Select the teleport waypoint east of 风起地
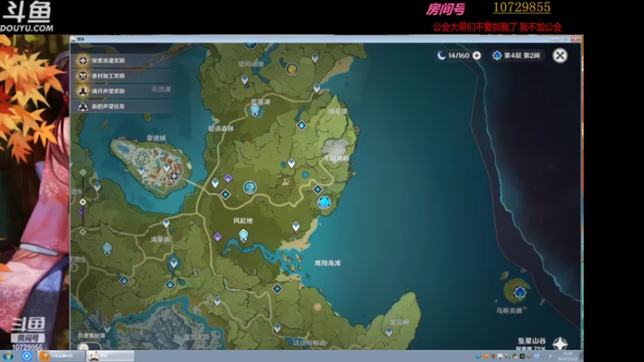Screen dimensions: 644x362 click(x=295, y=226)
